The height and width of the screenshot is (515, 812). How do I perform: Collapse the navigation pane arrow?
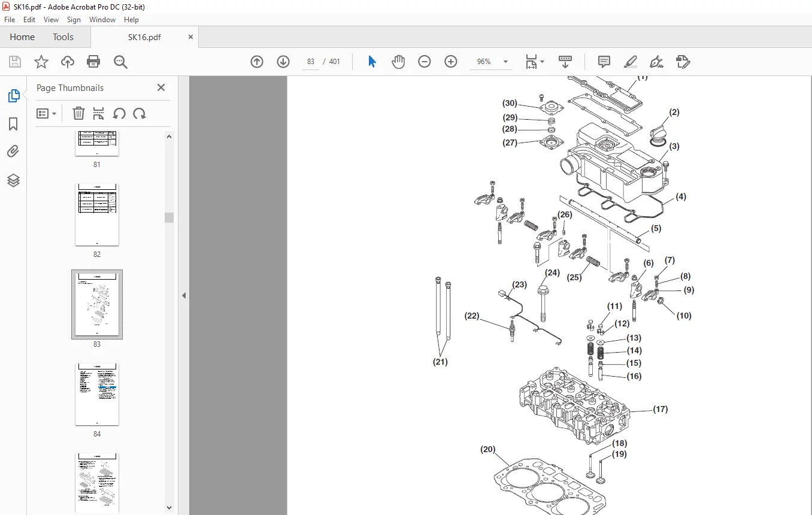(x=184, y=295)
